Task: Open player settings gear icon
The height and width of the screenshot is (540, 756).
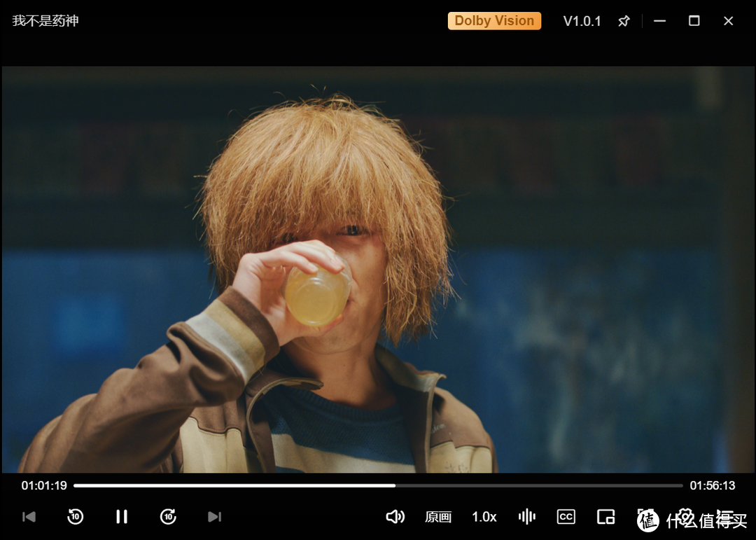Action: pyautogui.click(x=685, y=517)
